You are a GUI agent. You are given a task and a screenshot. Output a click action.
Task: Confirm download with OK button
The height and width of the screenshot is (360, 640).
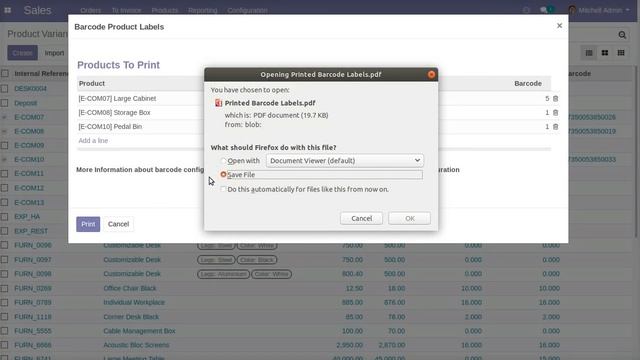410,218
